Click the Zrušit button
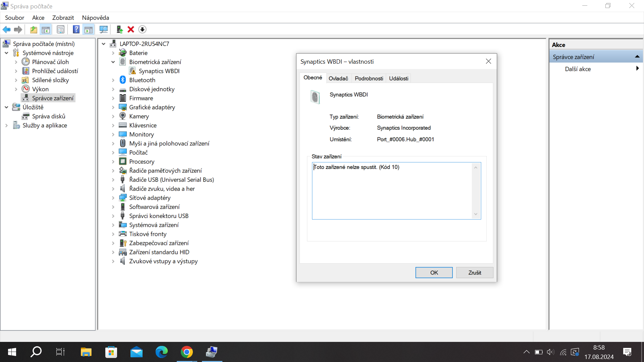 pos(474,273)
